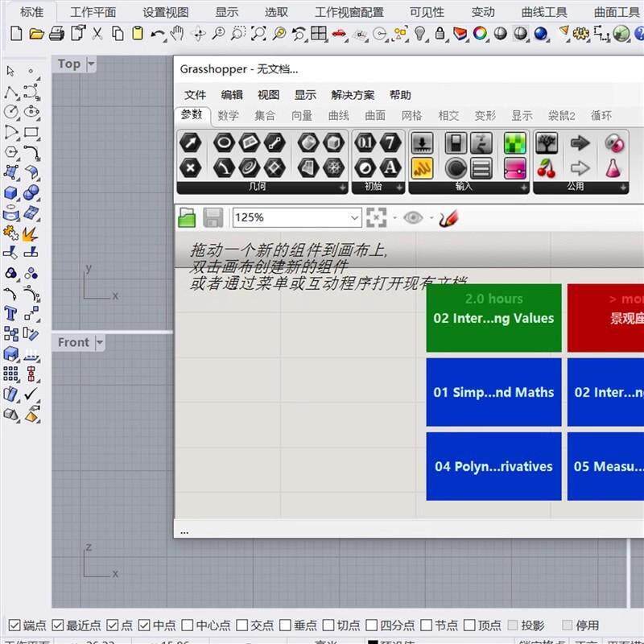644x644 pixels.
Task: Select the Cut scissors icon
Action: pyautogui.click(x=97, y=33)
